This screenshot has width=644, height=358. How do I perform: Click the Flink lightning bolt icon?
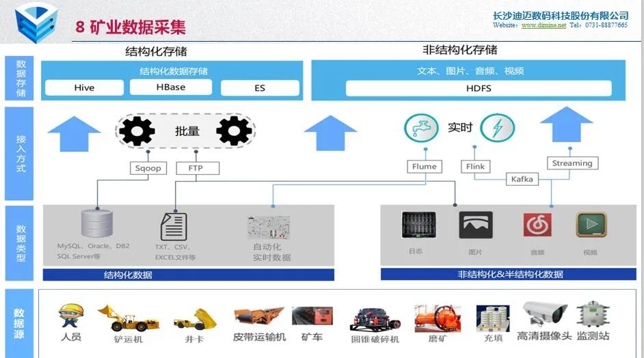497,128
